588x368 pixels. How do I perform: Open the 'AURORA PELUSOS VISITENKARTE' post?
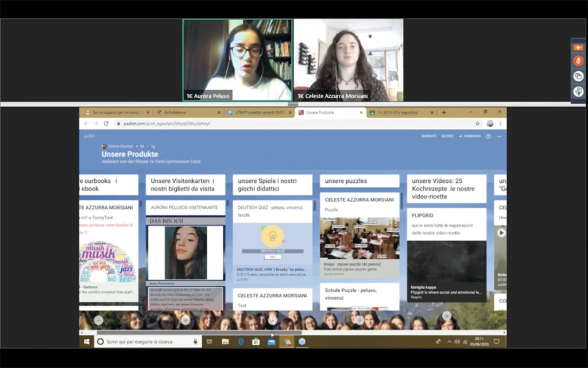click(184, 207)
